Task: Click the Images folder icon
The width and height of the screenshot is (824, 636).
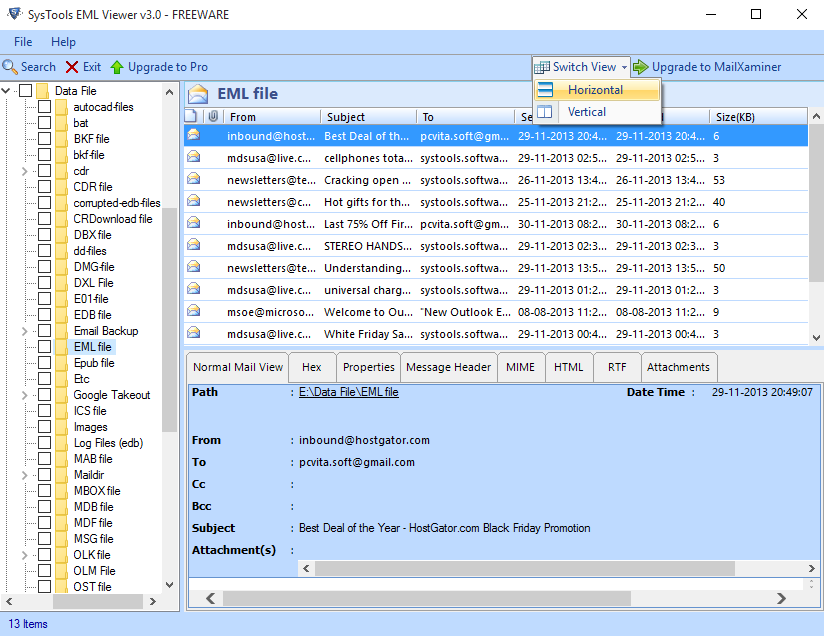Action: [x=62, y=427]
